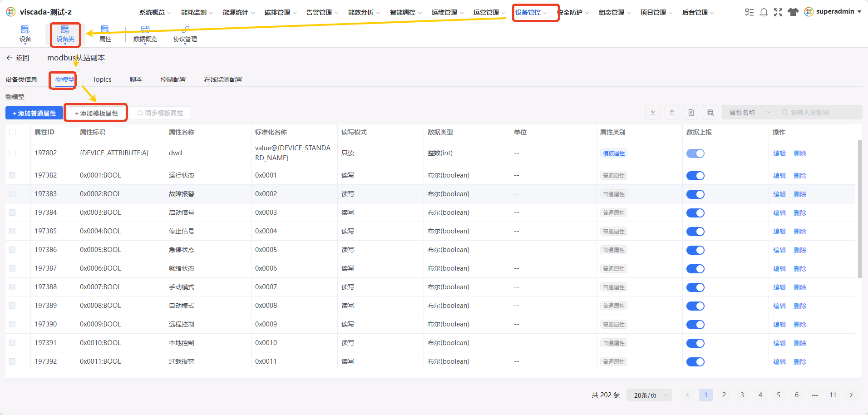Toggle 数据上报 switch for 运行状态 row
The height and width of the screenshot is (415, 868).
click(695, 176)
